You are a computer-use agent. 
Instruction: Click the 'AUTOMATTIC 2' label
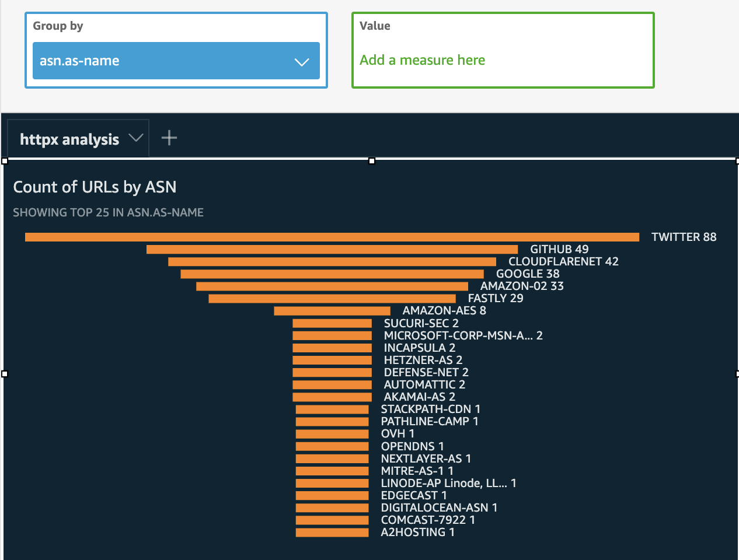point(424,384)
